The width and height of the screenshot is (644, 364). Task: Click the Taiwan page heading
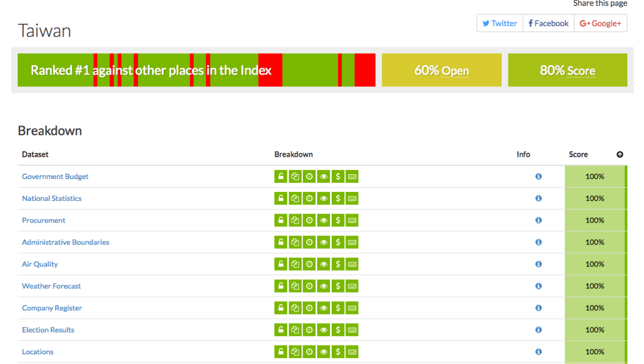click(44, 30)
